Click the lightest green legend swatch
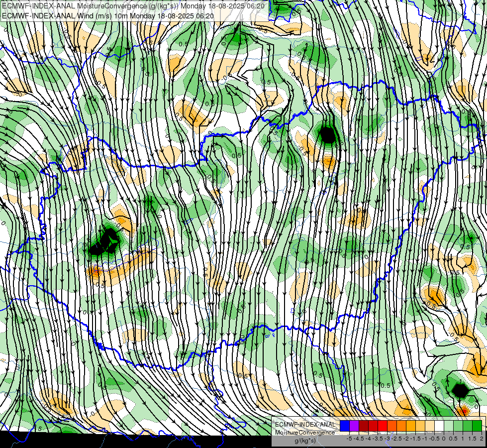The height and width of the screenshot is (448, 487). click(x=449, y=426)
